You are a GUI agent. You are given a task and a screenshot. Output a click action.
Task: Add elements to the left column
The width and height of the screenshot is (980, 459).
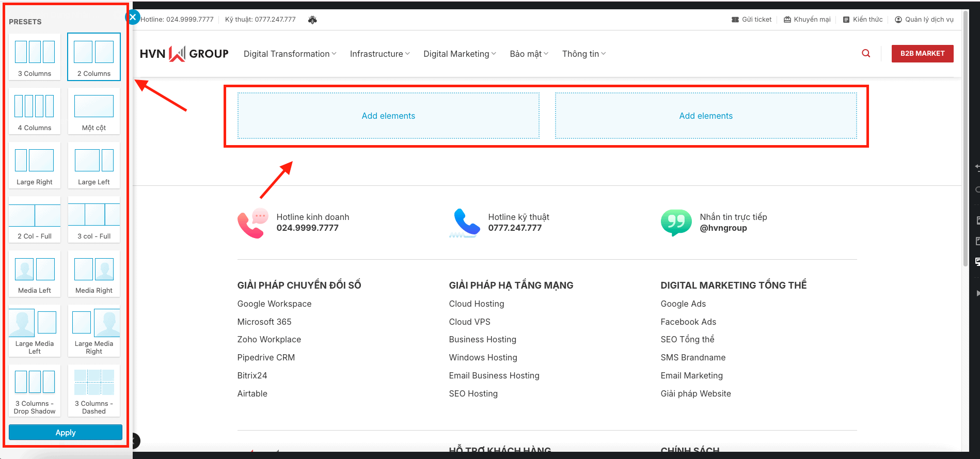pyautogui.click(x=388, y=116)
